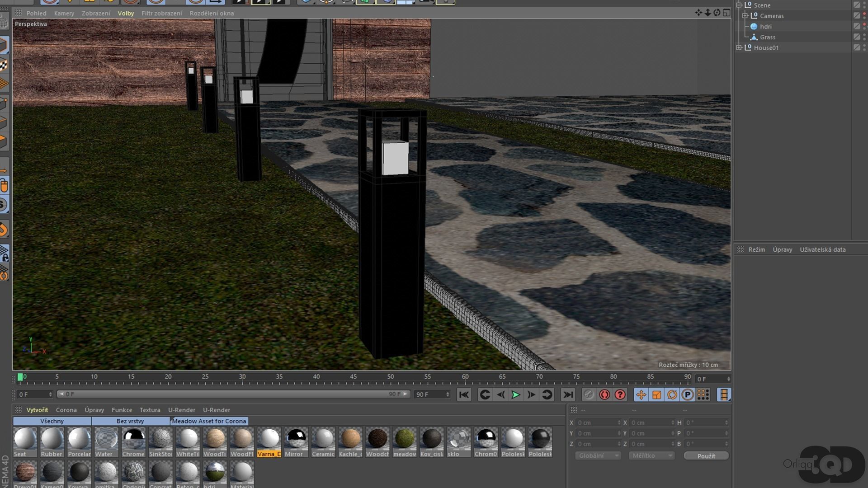
Task: Toggle the rotation keyframe recording icon
Action: click(x=672, y=394)
